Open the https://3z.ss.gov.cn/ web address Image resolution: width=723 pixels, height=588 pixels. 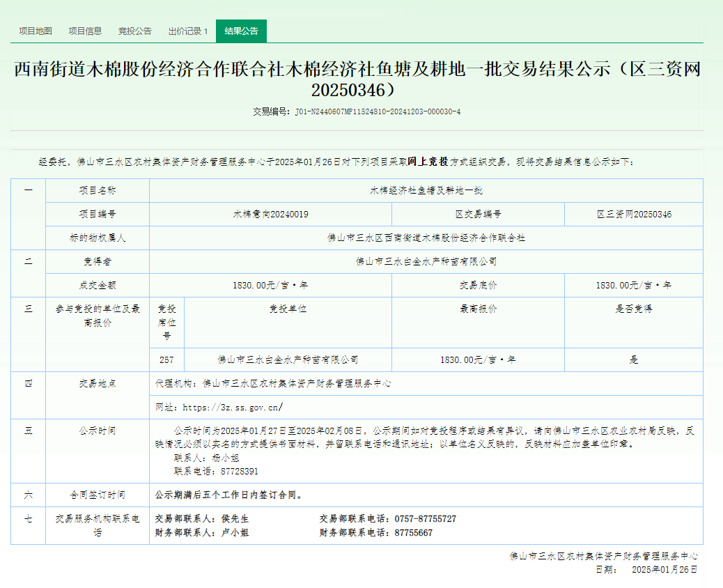[233, 408]
